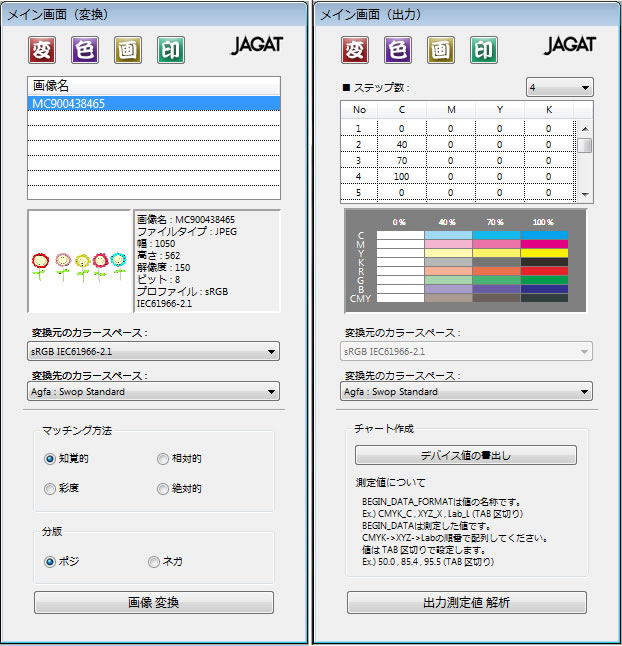Click the yellow 画 icon in output panel
This screenshot has width=622, height=646.
441,49
